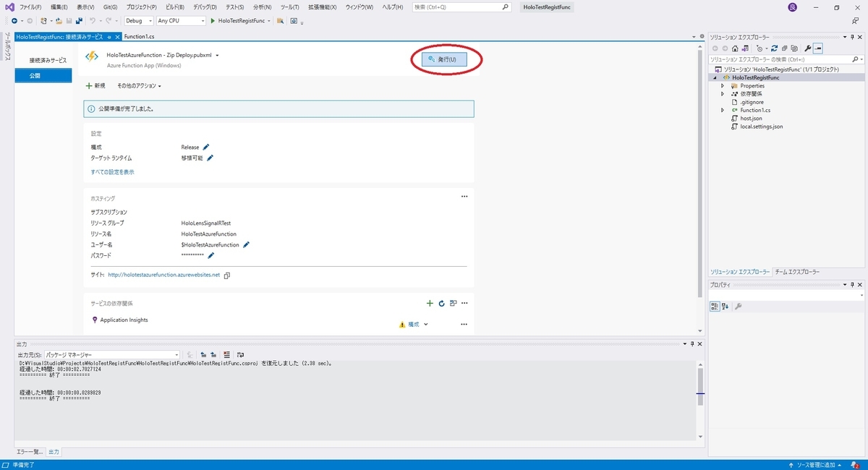Collapse the HoloTestRegistFunc project node
868x470 pixels.
[x=715, y=77]
